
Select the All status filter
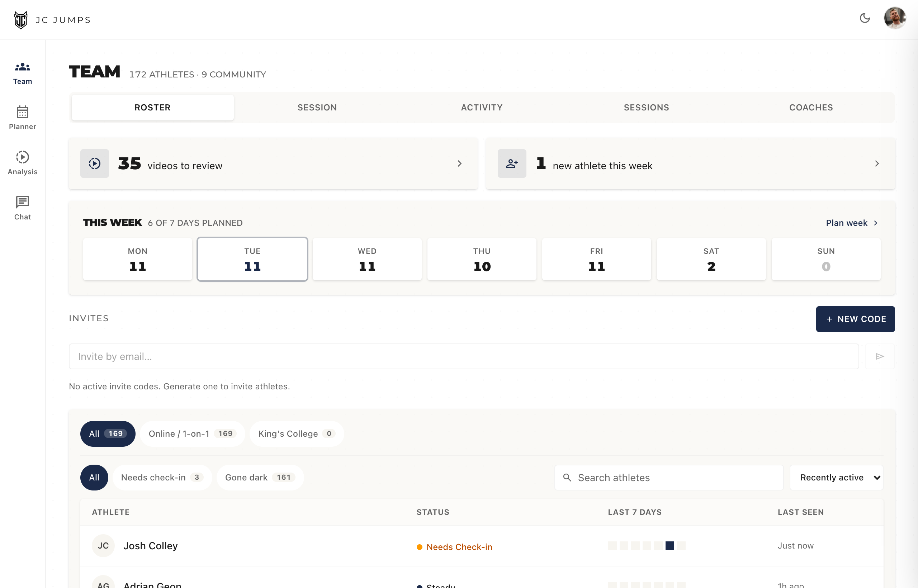94,477
